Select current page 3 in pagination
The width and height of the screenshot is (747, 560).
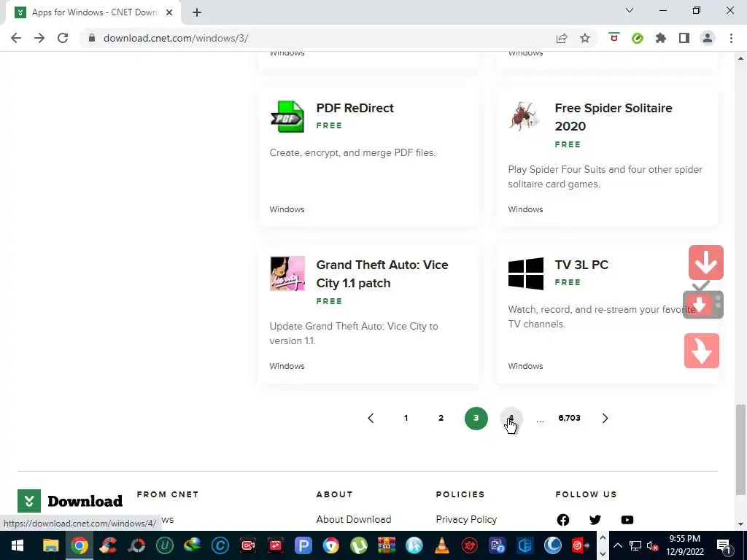click(x=476, y=418)
